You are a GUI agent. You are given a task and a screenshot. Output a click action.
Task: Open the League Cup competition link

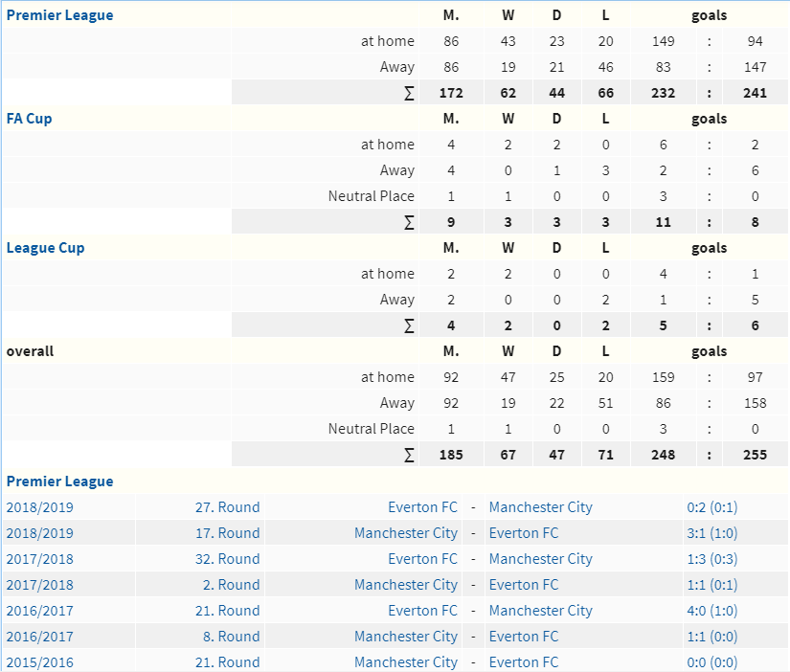(45, 248)
